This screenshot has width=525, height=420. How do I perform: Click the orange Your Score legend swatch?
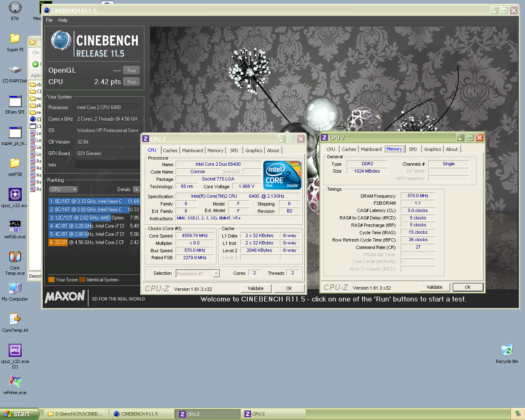51,280
